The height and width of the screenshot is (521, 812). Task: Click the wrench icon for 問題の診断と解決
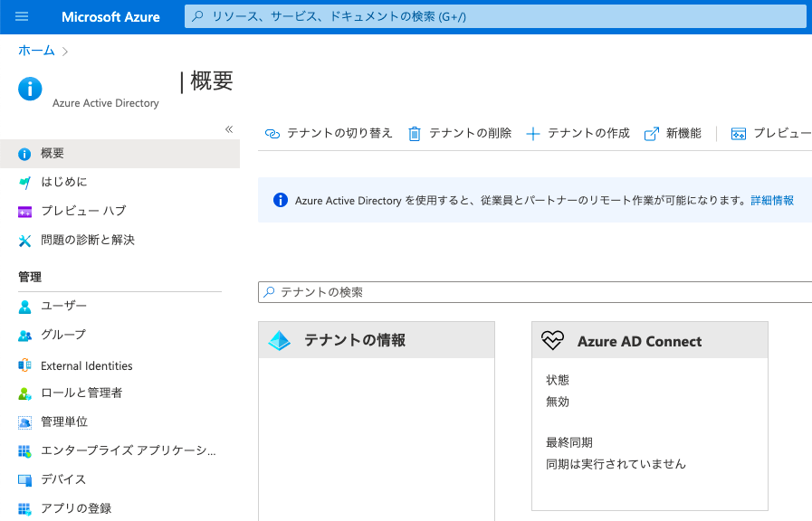pos(24,241)
